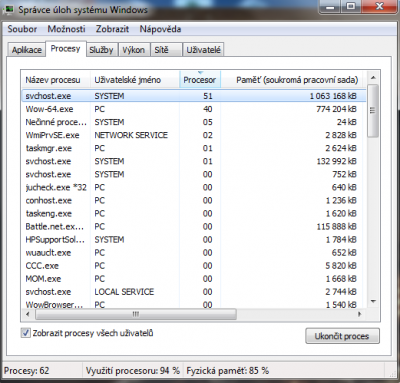
Task: Select the WmiPrvSE.exe process row
Action: point(194,135)
